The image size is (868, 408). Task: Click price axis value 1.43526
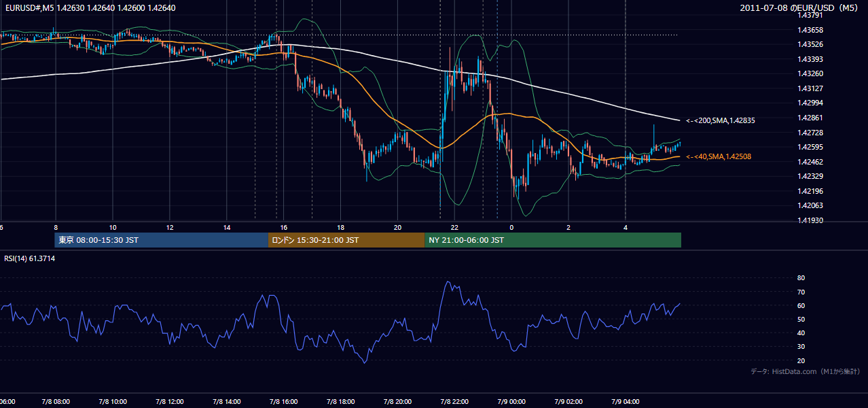click(810, 44)
